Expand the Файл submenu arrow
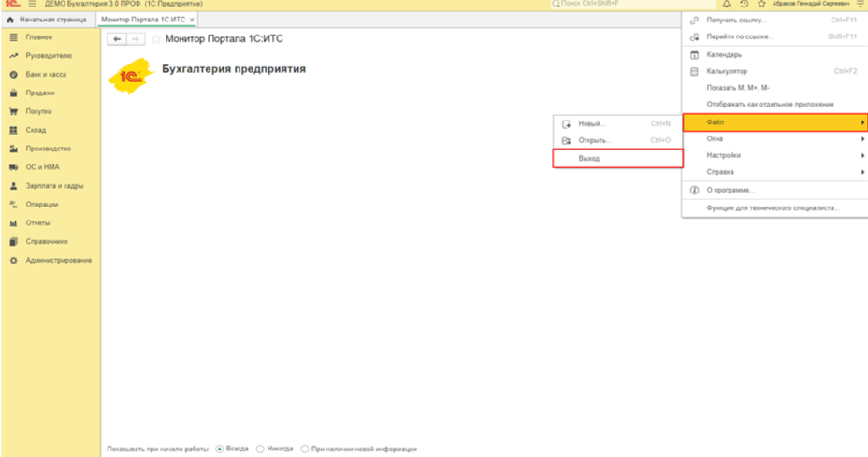 (x=862, y=122)
